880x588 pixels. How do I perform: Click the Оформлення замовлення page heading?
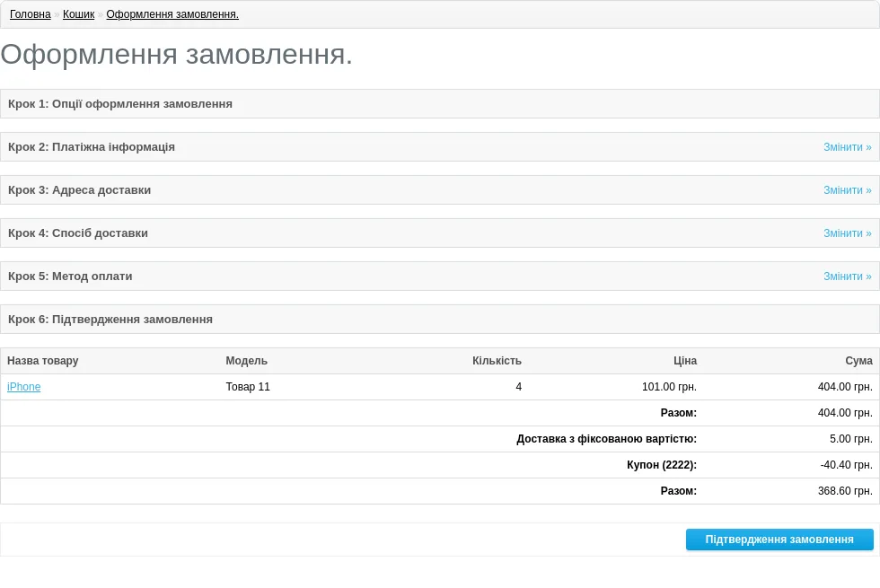tap(176, 55)
